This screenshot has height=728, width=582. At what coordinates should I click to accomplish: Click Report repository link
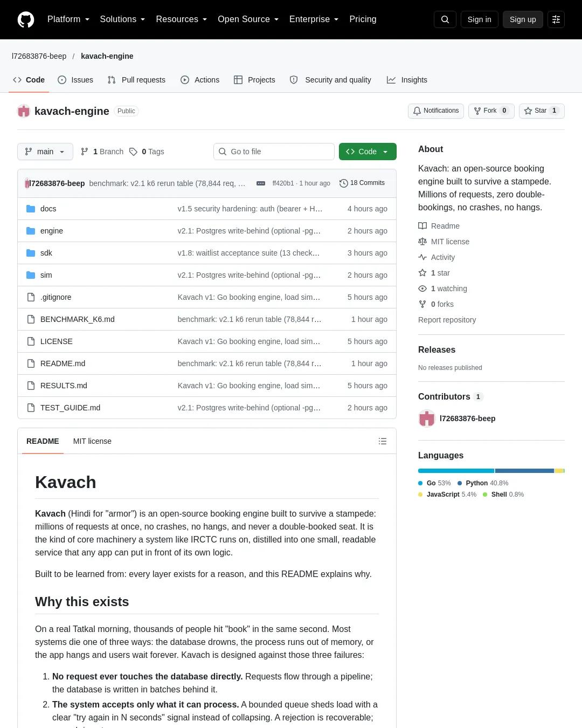click(x=447, y=320)
